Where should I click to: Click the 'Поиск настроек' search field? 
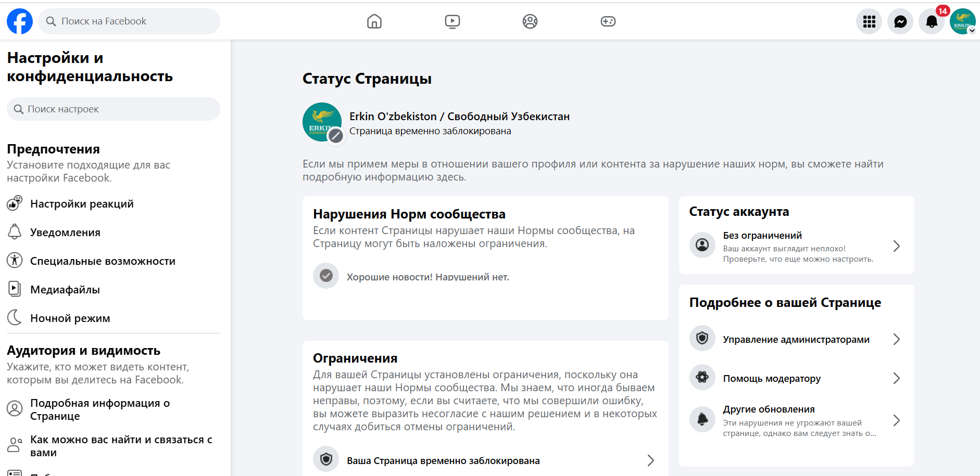pyautogui.click(x=114, y=109)
